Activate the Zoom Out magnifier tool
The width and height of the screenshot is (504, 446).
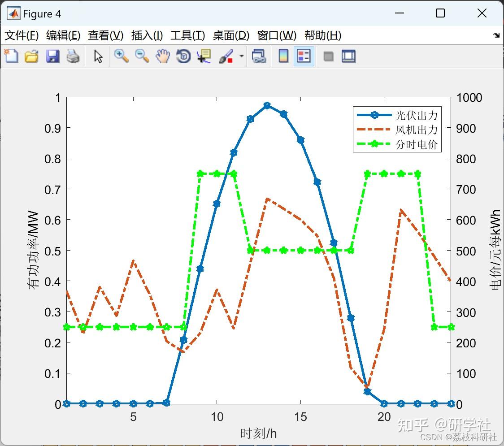pos(142,56)
